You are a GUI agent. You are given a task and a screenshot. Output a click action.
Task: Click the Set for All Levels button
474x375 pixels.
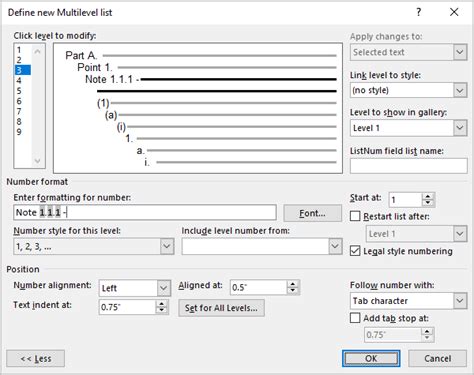221,308
